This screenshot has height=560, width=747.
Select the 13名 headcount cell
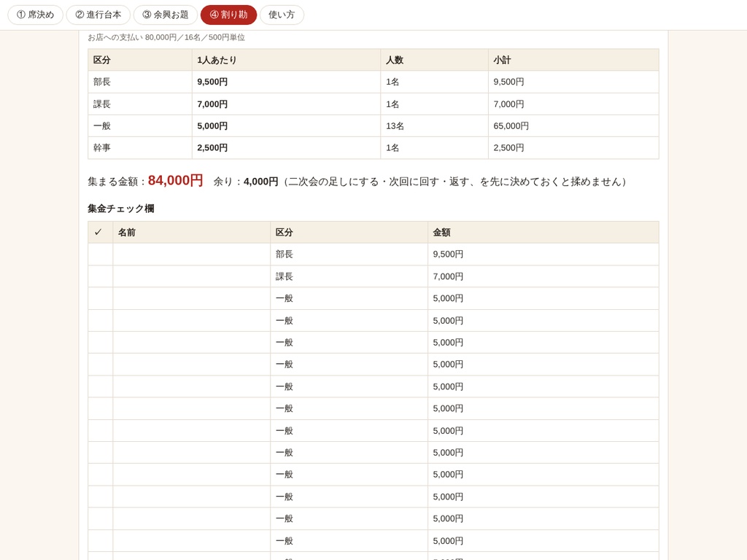pyautogui.click(x=435, y=125)
